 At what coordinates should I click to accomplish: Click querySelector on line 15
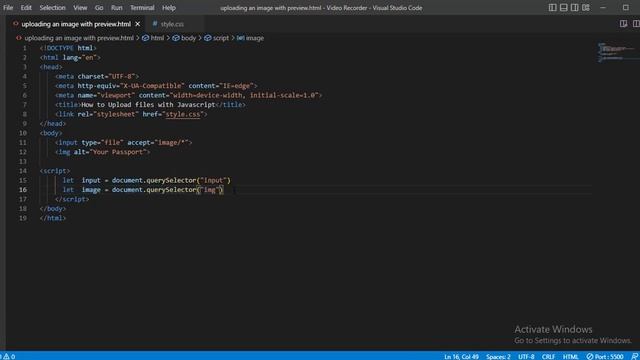pos(171,180)
